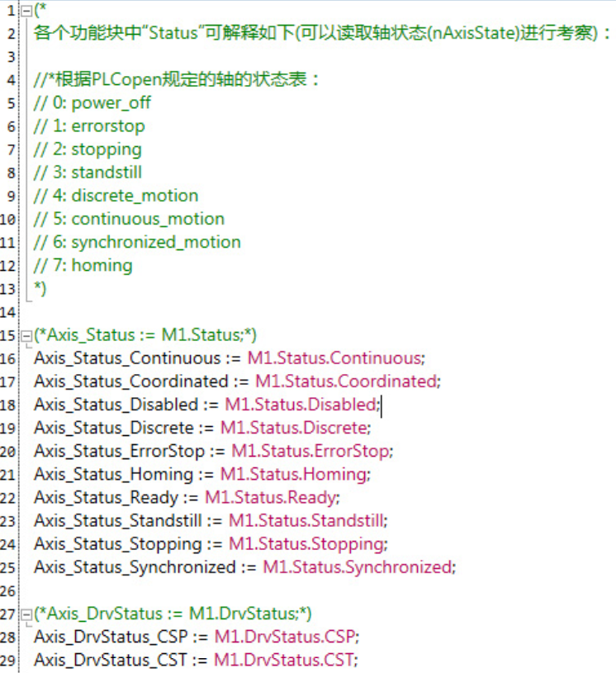616x673 pixels.
Task: Click the closing '*)' on line 13
Action: coord(40,288)
